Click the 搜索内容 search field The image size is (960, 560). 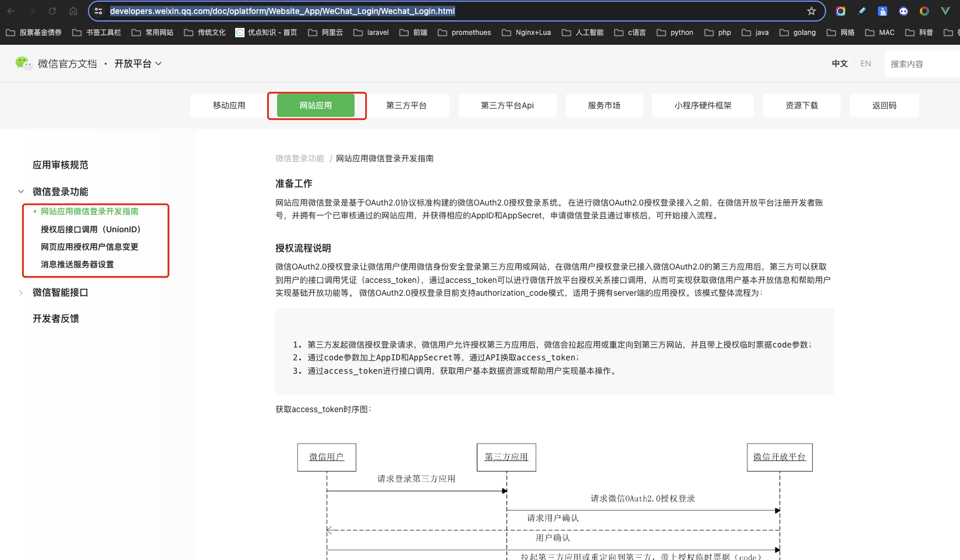(x=922, y=63)
